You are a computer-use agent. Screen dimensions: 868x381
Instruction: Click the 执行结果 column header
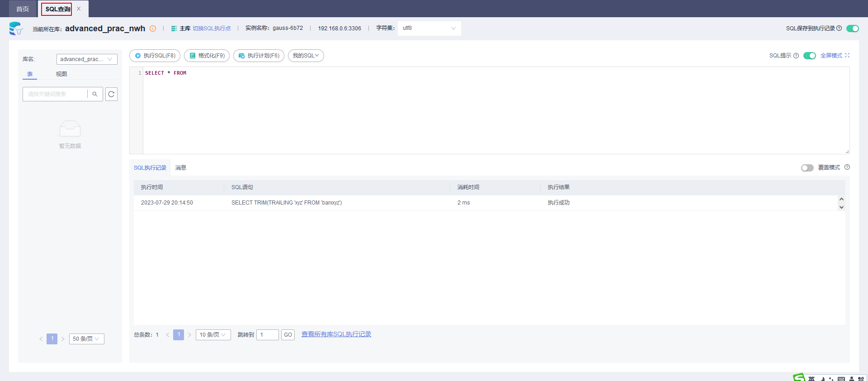tap(559, 187)
